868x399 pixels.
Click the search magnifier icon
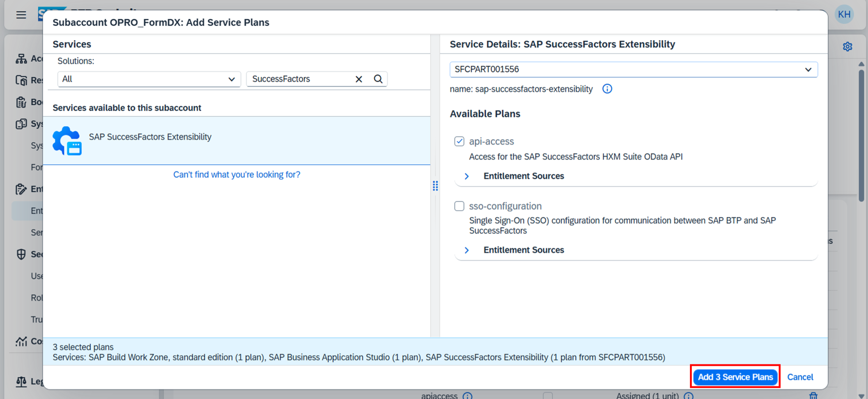[378, 79]
